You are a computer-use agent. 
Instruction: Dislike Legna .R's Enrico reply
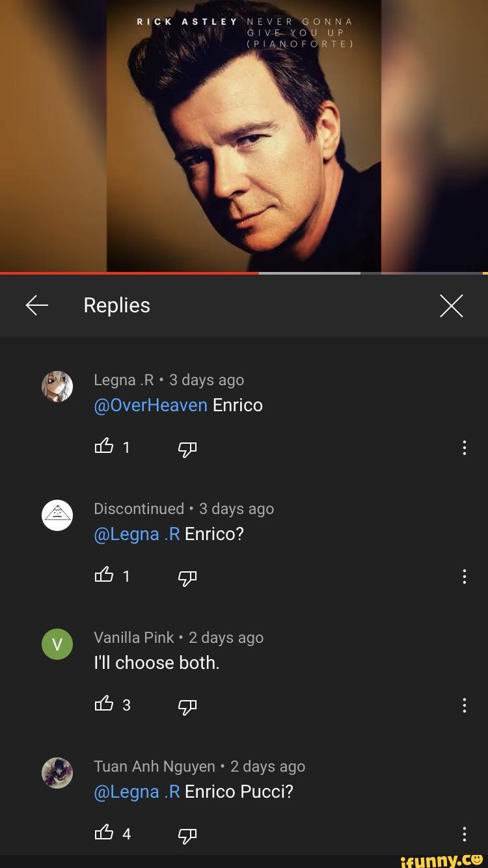tap(187, 448)
